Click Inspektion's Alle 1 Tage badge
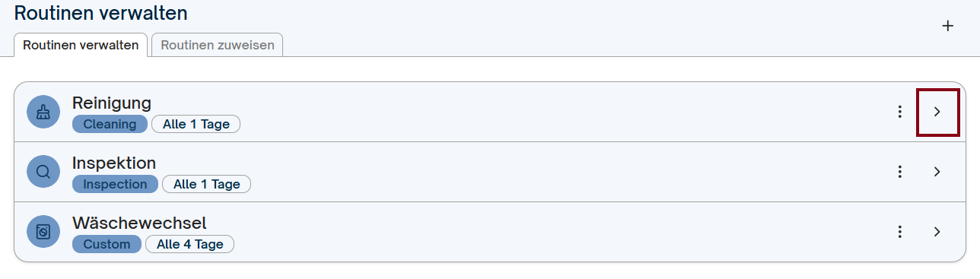The image size is (980, 279). (206, 184)
